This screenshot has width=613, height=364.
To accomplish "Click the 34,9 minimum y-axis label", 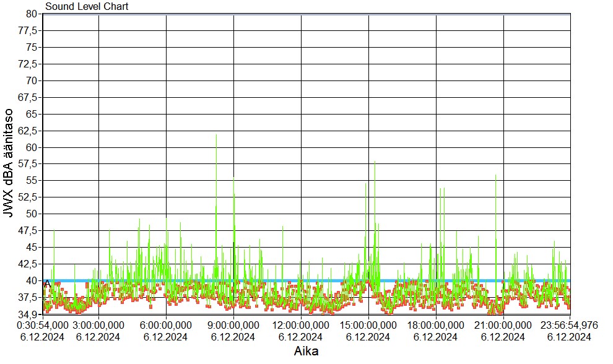I will click(30, 314).
